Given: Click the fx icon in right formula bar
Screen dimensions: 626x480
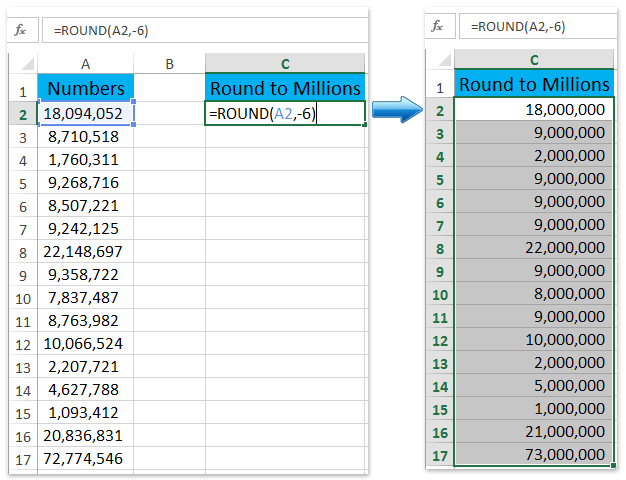Looking at the screenshot, I should point(437,27).
